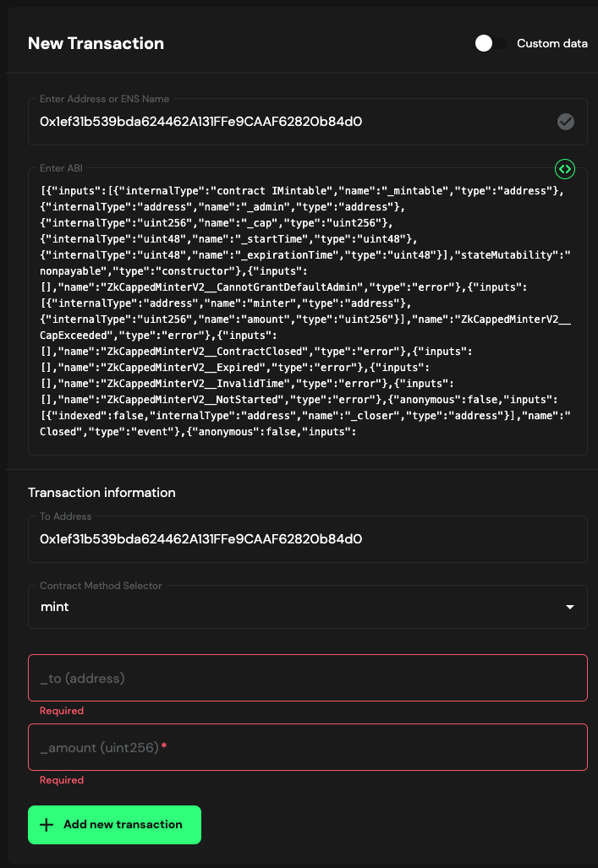Screen dimensions: 598x868
Task: Click the address validation checkmark icon
Action: (x=566, y=122)
